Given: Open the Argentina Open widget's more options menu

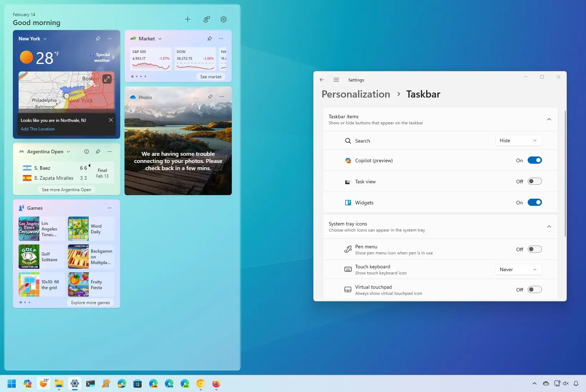Looking at the screenshot, I should pyautogui.click(x=109, y=152).
